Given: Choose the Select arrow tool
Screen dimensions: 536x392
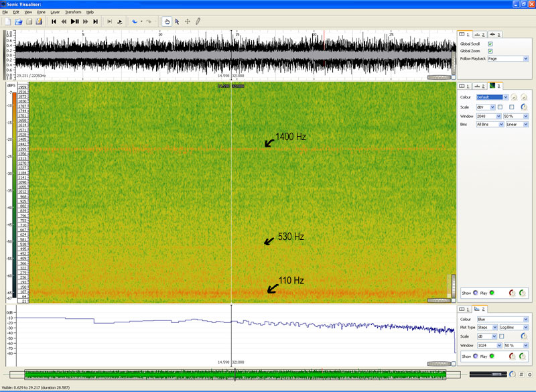Looking at the screenshot, I should pyautogui.click(x=177, y=21).
